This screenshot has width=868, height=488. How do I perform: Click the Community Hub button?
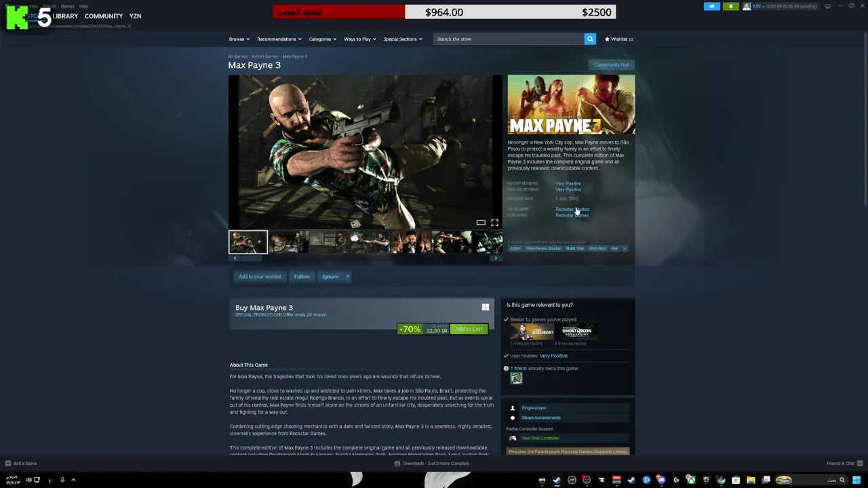pos(612,64)
